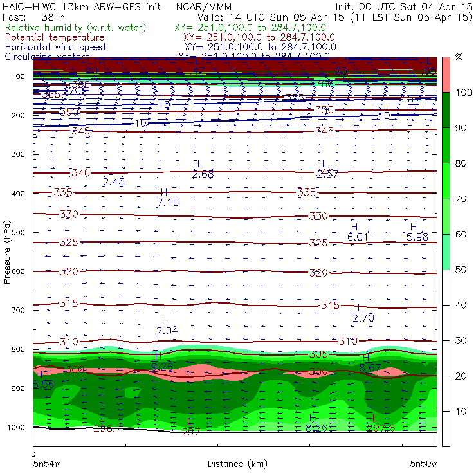Click the "H 7.10" wind maximum marker
The image size is (476, 476).
click(x=168, y=197)
